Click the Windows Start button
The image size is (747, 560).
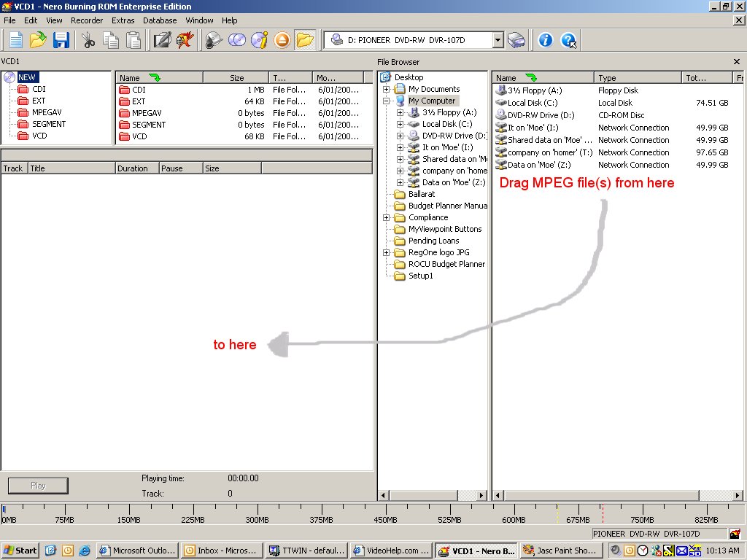20,551
